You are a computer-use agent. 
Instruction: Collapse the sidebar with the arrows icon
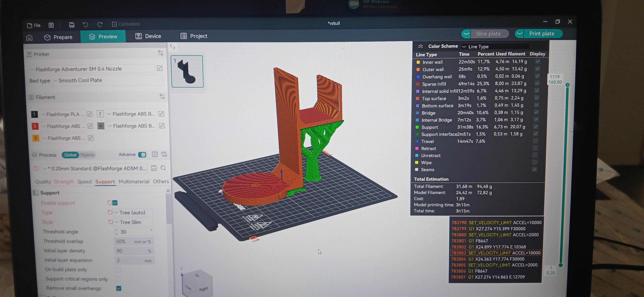point(173,47)
